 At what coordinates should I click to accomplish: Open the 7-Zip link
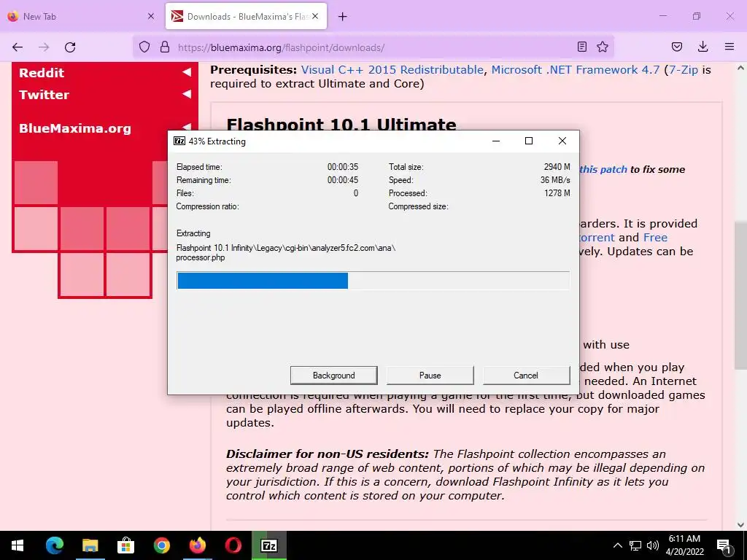(x=684, y=70)
